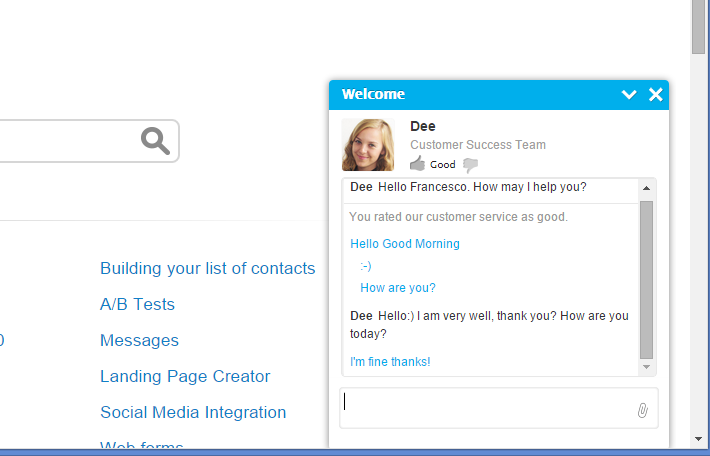Screen dimensions: 710x456
Task: Attach a file with the paperclip icon
Action: click(642, 410)
